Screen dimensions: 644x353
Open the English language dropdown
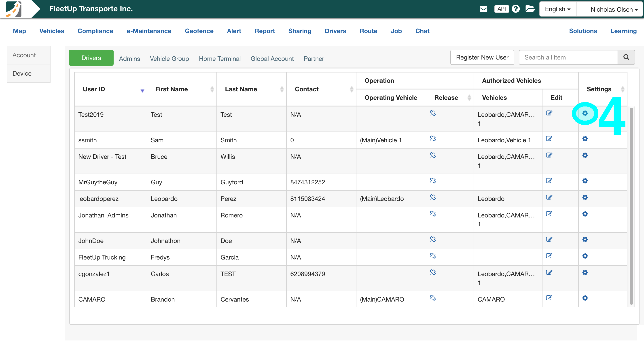558,9
